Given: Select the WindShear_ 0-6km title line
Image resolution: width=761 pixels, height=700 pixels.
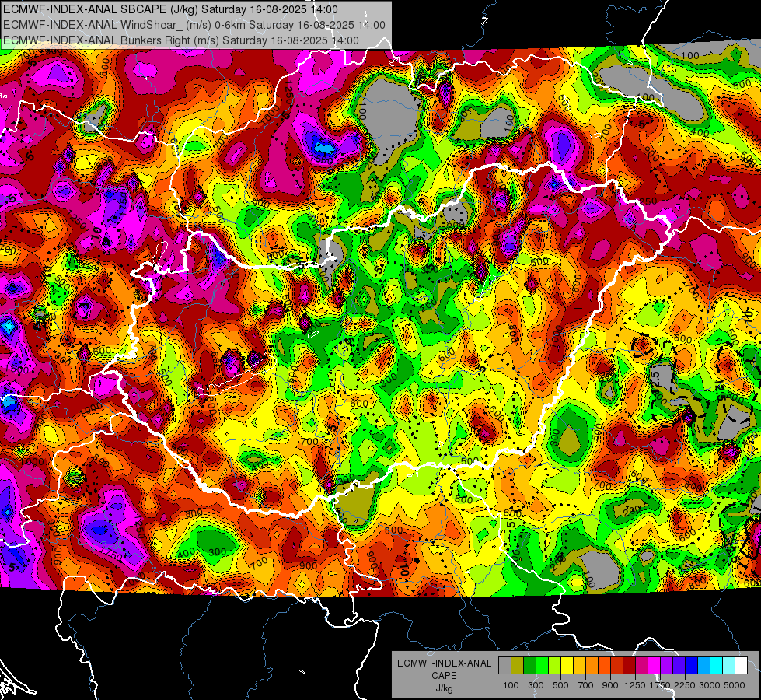Looking at the screenshot, I should coord(194,25).
